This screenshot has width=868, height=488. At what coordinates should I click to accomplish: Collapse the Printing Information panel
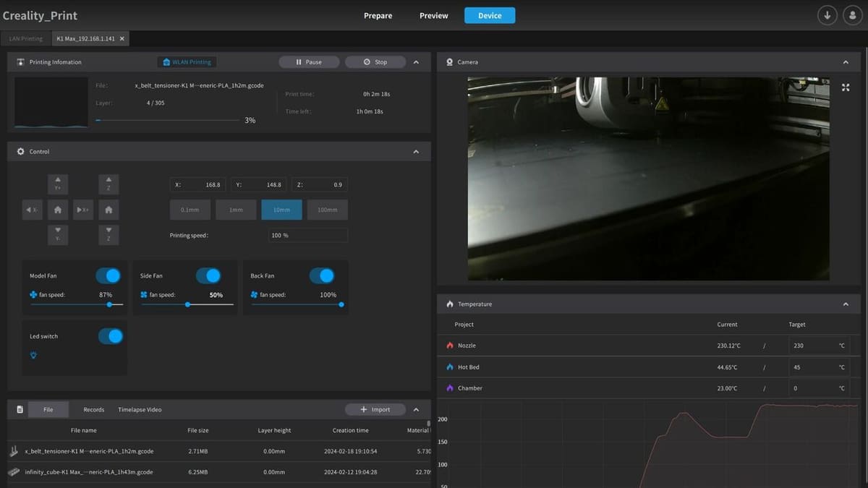click(416, 62)
